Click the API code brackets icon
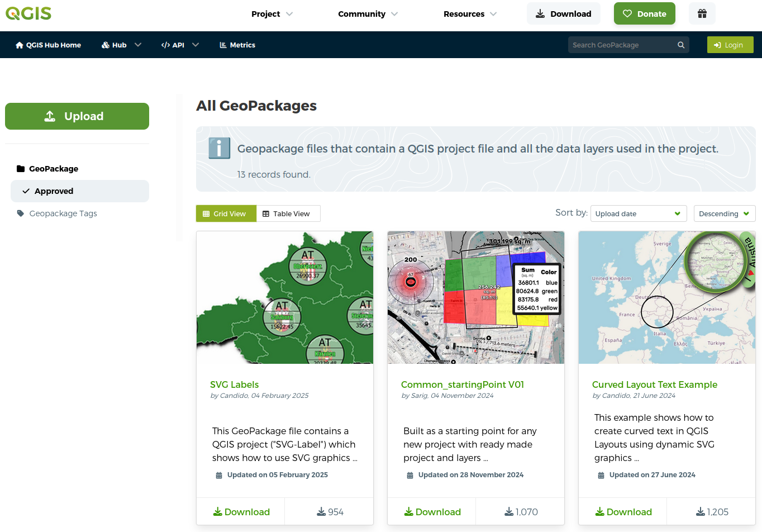The image size is (762, 532). tap(165, 45)
